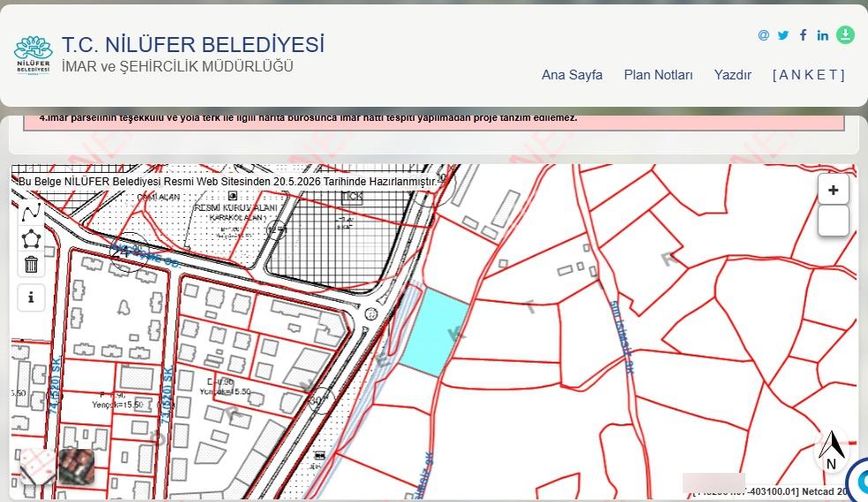
Task: Click the zoom out button below plus
Action: 833,221
